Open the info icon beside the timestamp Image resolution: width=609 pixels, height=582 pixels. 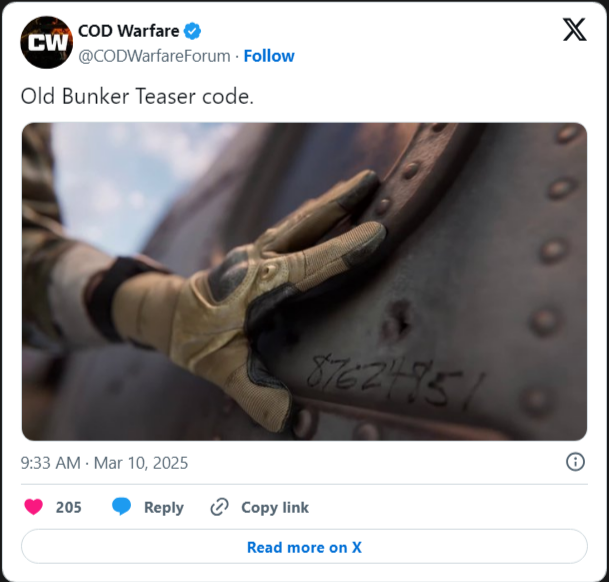[575, 462]
